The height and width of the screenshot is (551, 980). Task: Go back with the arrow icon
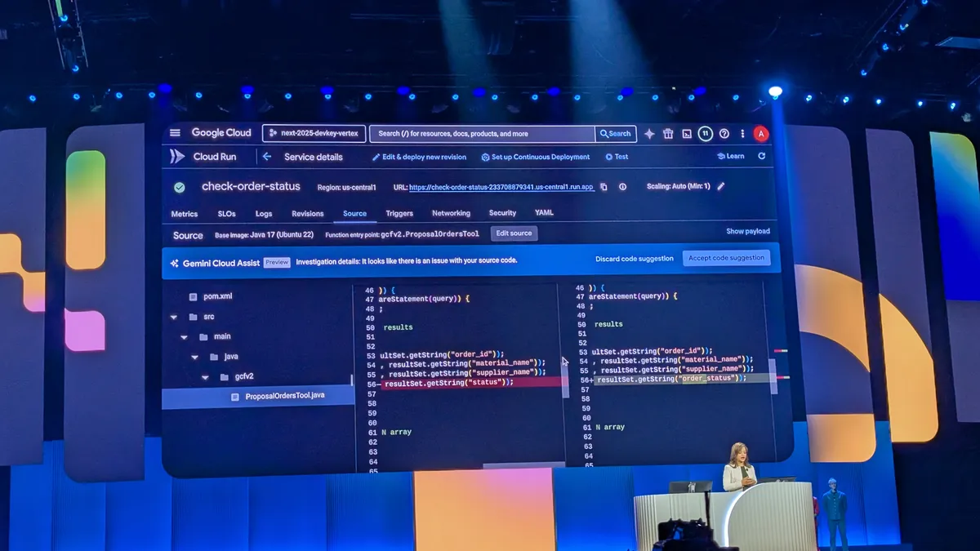tap(266, 157)
